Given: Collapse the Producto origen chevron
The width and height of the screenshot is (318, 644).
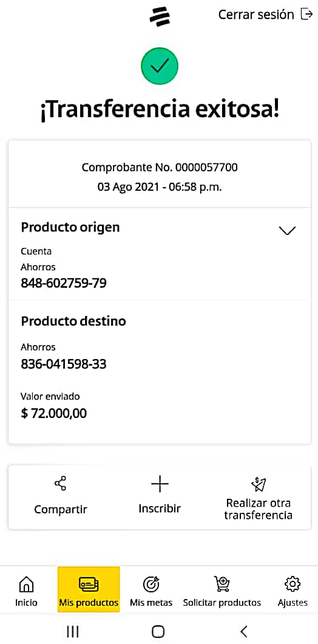Looking at the screenshot, I should click(287, 230).
